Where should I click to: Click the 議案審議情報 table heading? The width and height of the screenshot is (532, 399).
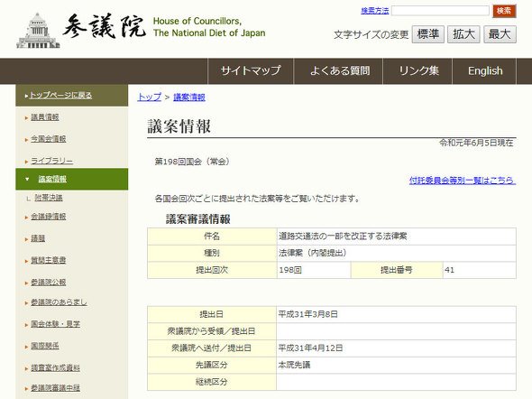[198, 219]
